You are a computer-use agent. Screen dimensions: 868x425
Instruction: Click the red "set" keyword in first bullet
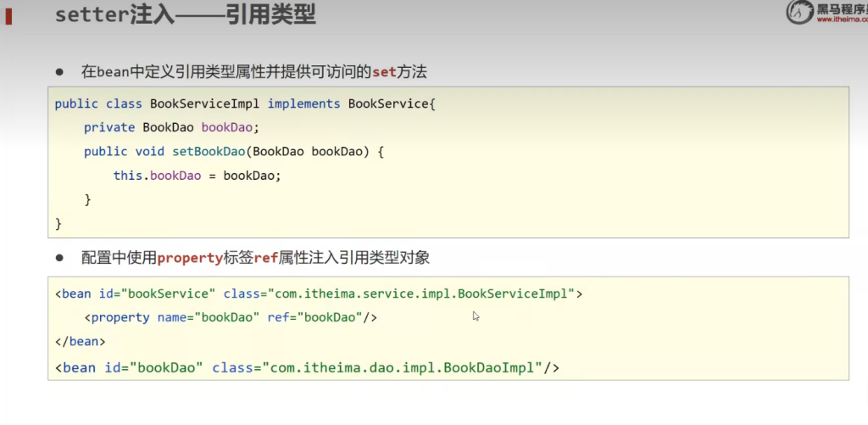[385, 72]
